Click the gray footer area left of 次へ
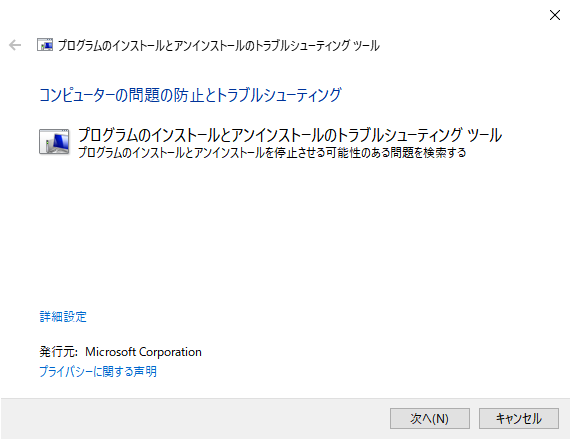571x440 pixels. click(193, 419)
